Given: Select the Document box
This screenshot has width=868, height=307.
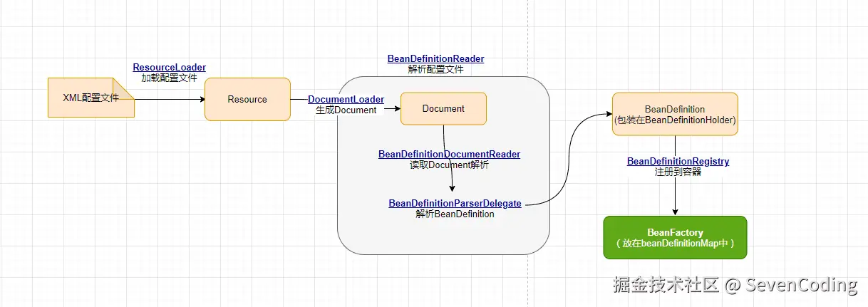Looking at the screenshot, I should [x=443, y=108].
